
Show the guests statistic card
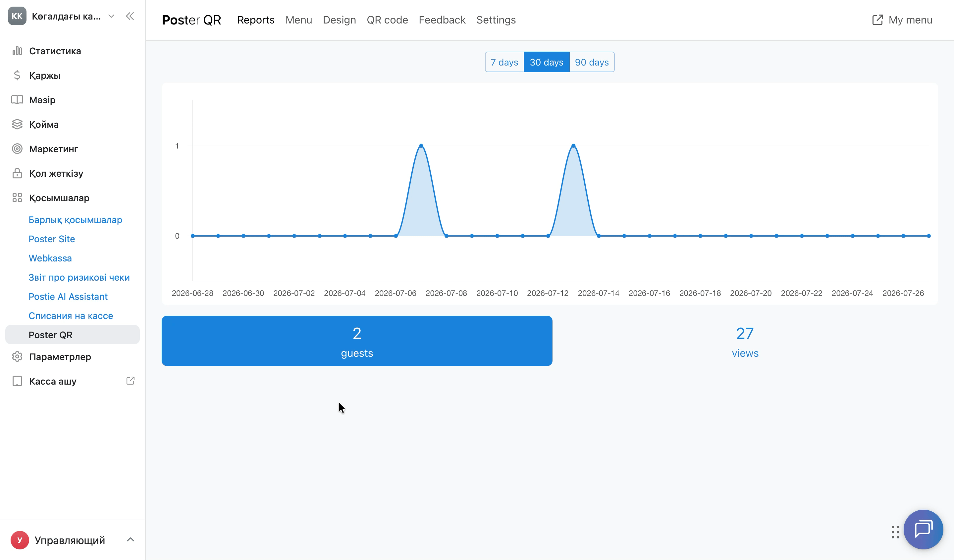click(357, 341)
